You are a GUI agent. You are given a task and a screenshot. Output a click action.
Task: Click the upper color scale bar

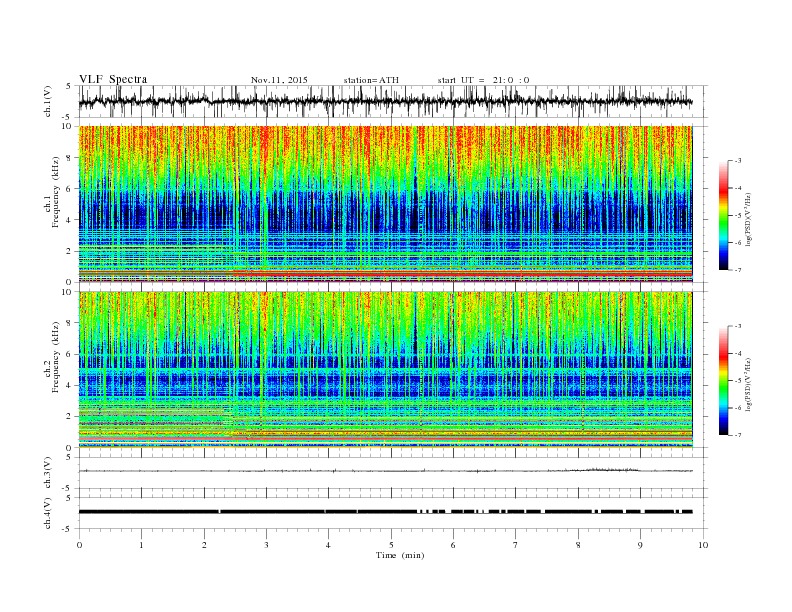tap(724, 215)
